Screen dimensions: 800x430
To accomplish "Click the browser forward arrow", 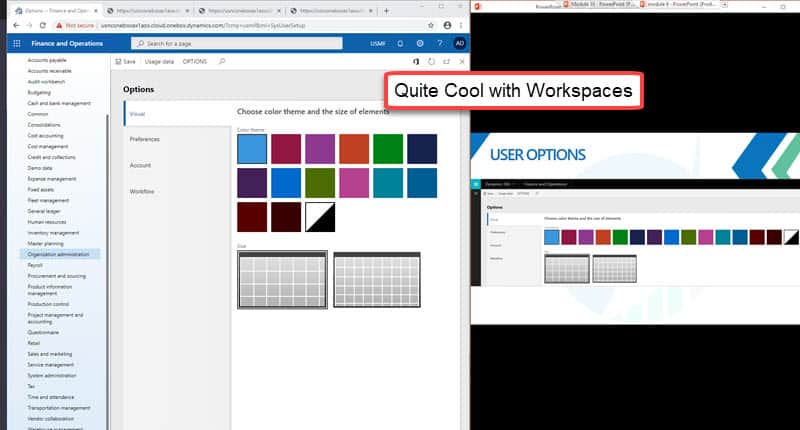I will coord(29,25).
